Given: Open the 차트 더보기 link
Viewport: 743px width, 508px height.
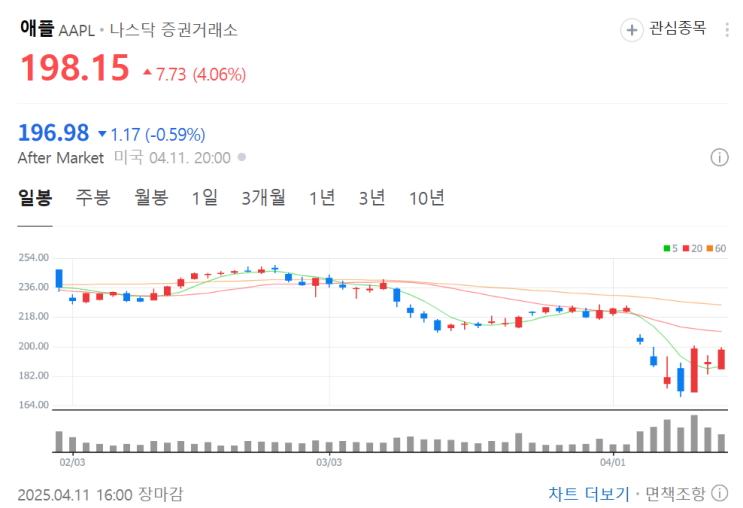Looking at the screenshot, I should (x=589, y=494).
